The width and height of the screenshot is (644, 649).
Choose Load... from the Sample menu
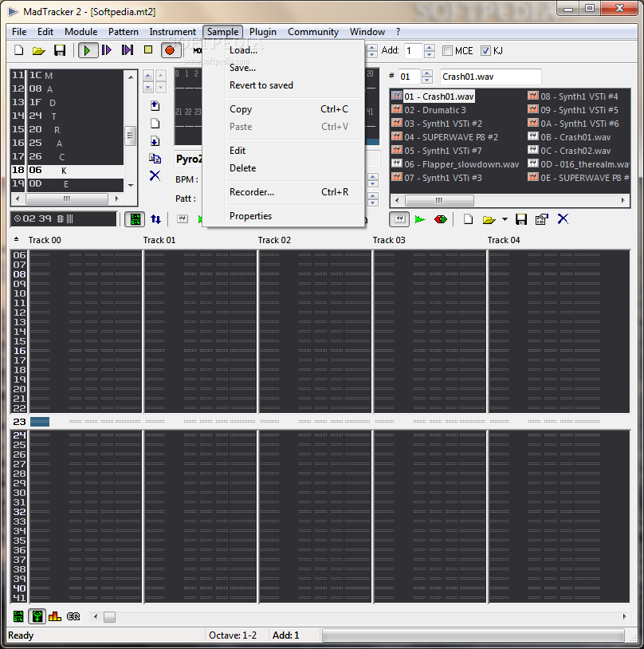pos(284,50)
